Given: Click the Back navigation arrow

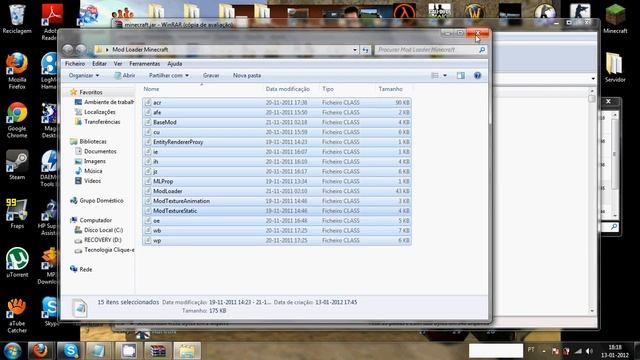Looking at the screenshot, I should tap(68, 50).
